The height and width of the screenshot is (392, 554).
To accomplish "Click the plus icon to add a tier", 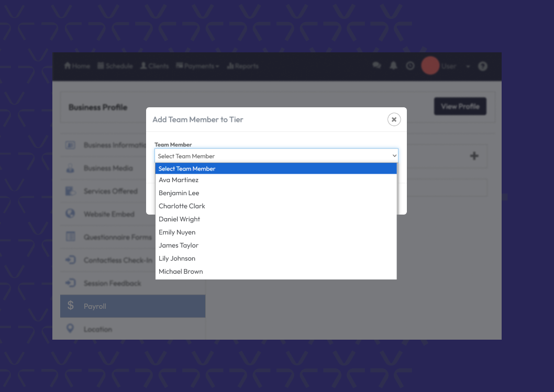I will tap(474, 156).
